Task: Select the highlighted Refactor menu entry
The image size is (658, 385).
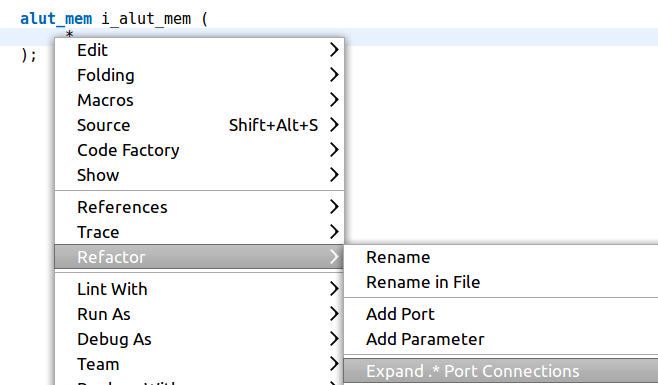Action: pyautogui.click(x=199, y=257)
